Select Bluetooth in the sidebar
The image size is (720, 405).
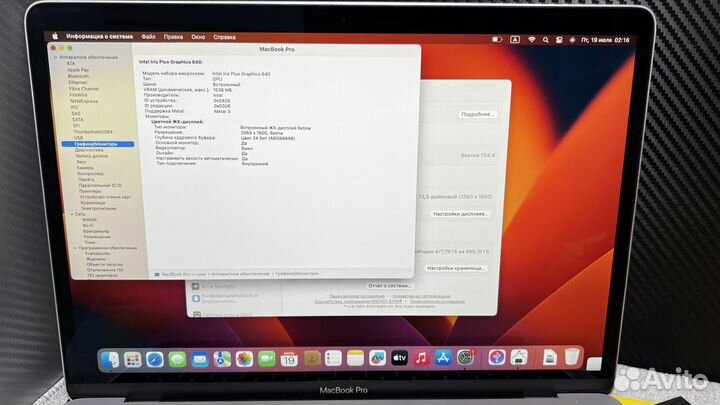78,76
